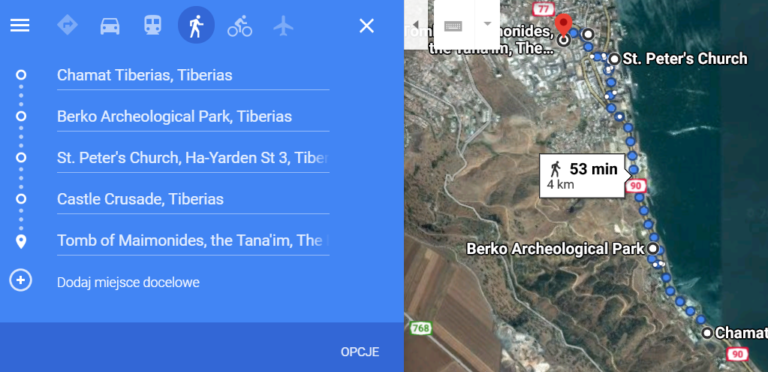
Task: Select the walking travel mode
Action: [196, 25]
